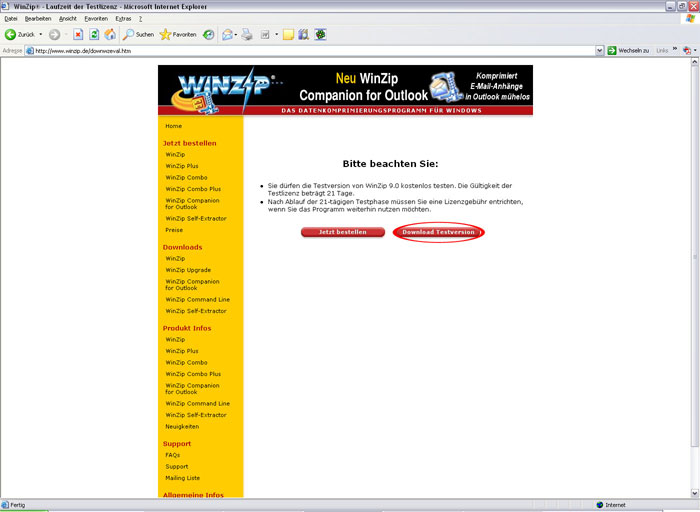
Task: Open the Adobe PDF icon dropdown arrow
Action: (x=695, y=50)
